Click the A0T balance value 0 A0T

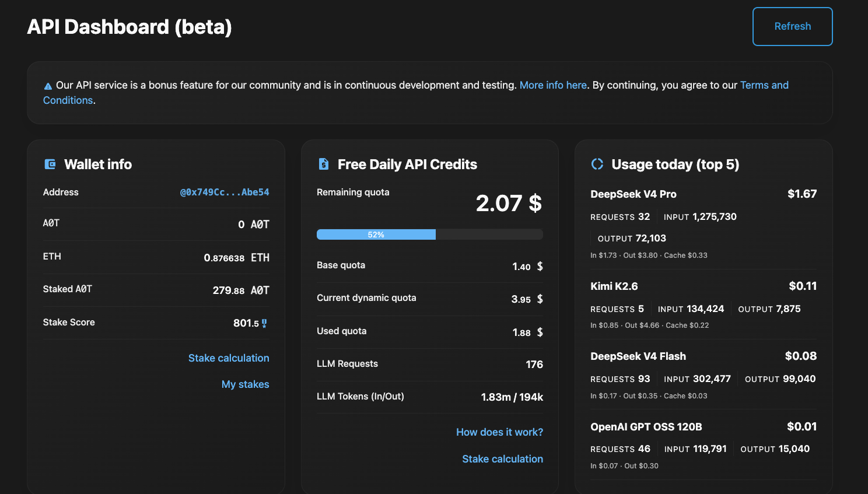(x=253, y=225)
